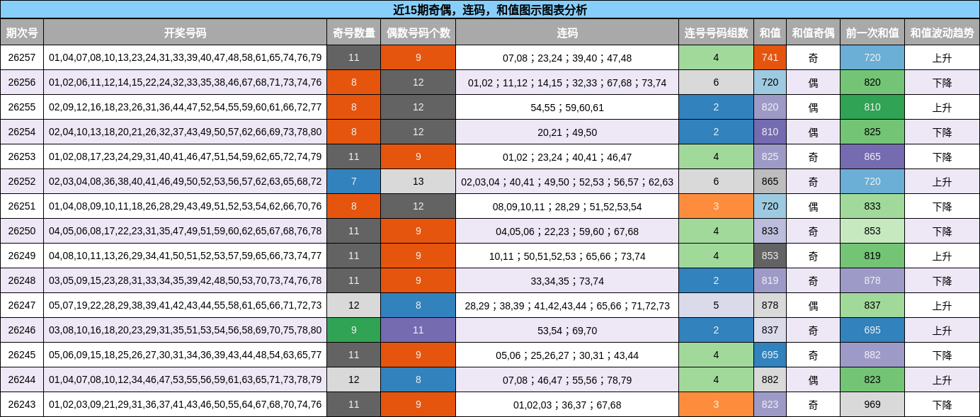Click period number 26256

coord(22,82)
